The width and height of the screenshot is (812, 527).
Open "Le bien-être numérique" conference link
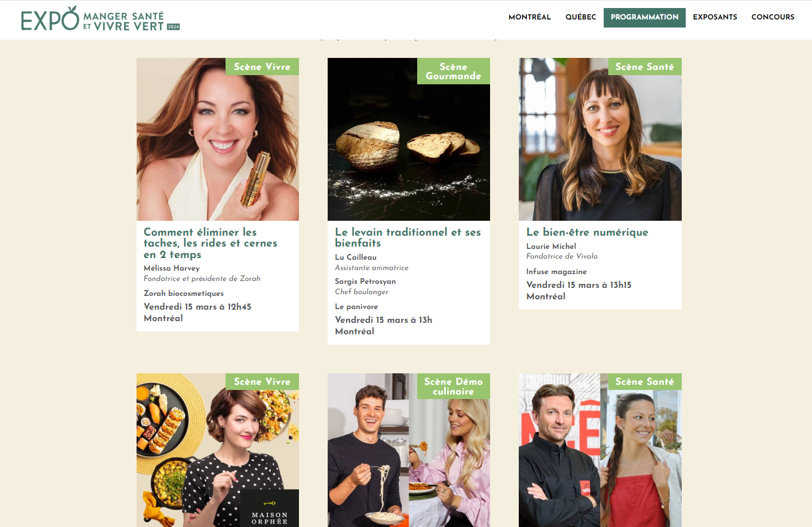coord(587,232)
